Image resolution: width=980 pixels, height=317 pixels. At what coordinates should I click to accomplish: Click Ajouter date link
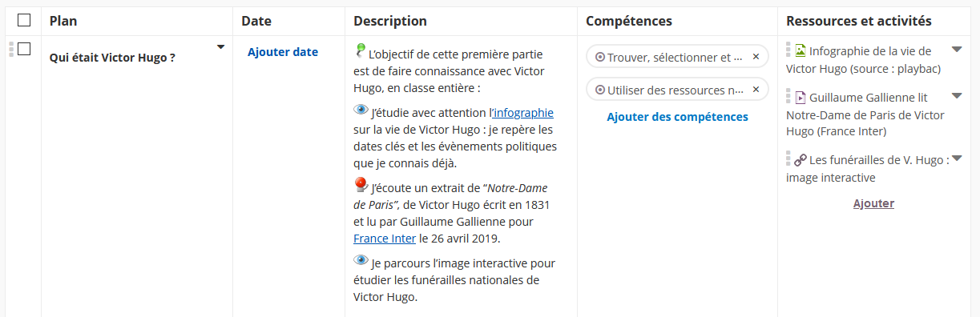coord(283,52)
